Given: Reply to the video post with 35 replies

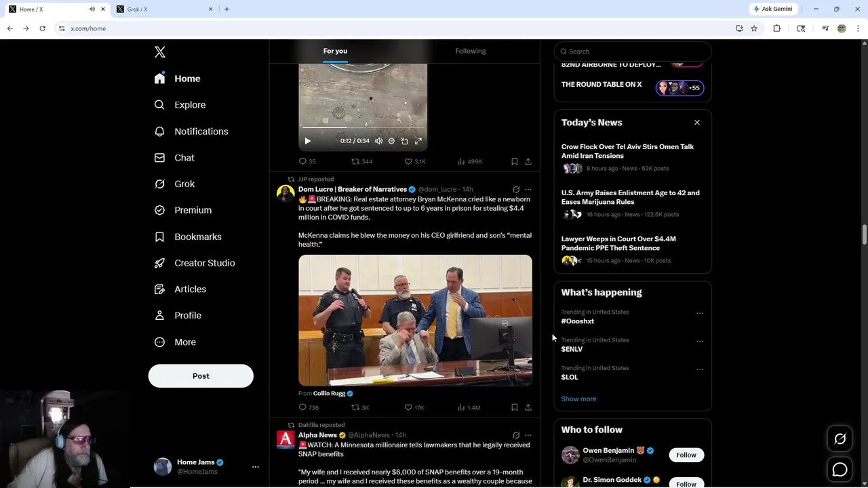Looking at the screenshot, I should [x=307, y=161].
